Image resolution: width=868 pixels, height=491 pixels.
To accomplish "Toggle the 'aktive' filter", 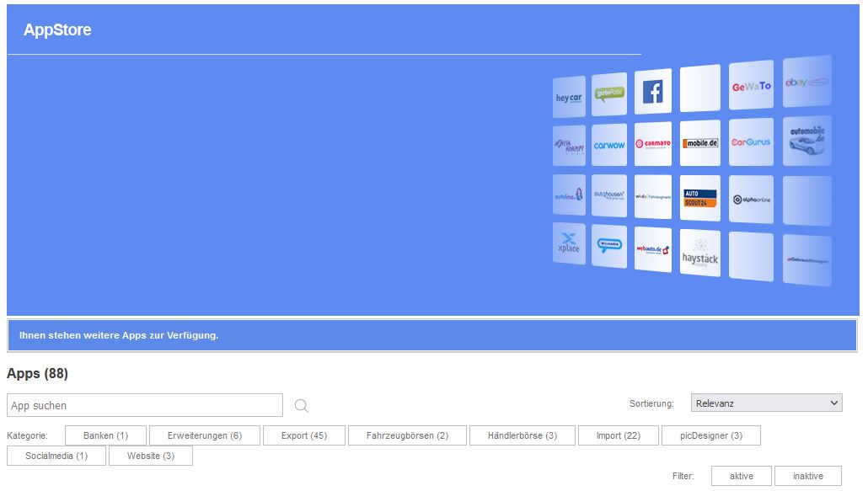I will tap(742, 476).
